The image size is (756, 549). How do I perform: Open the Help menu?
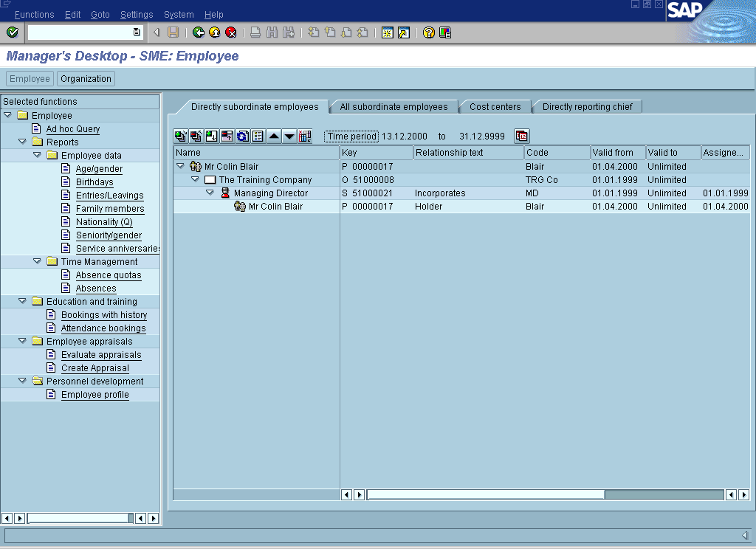213,15
